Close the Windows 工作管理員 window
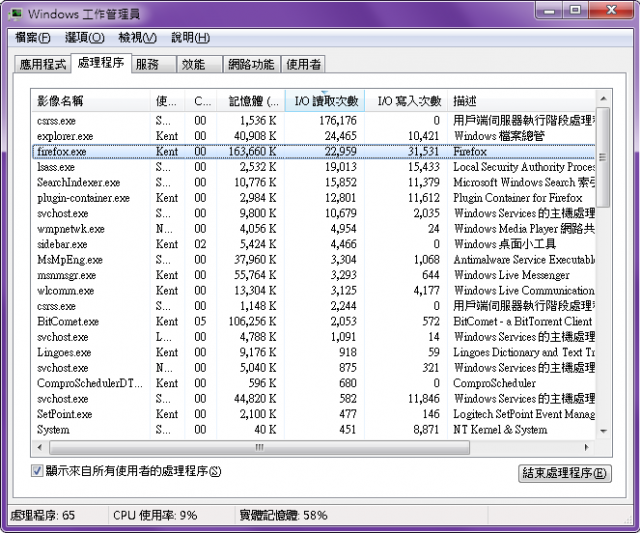 611,10
